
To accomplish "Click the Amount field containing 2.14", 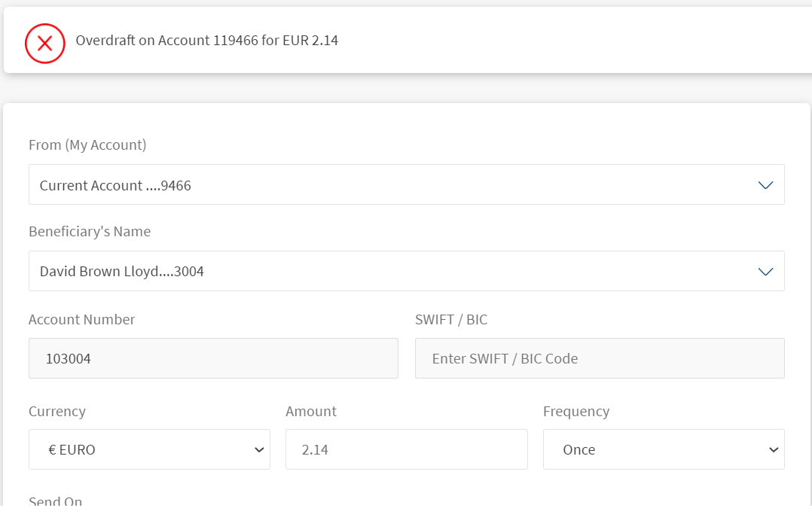I will [406, 450].
